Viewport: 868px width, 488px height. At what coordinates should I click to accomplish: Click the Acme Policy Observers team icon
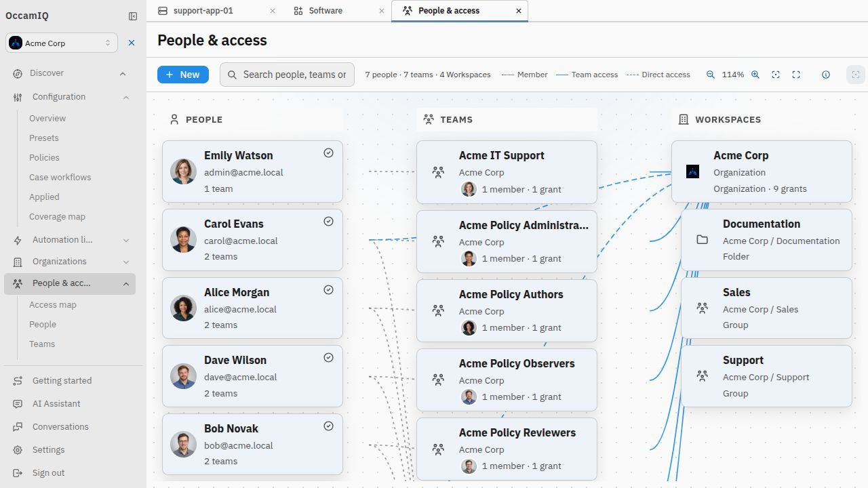(x=439, y=380)
